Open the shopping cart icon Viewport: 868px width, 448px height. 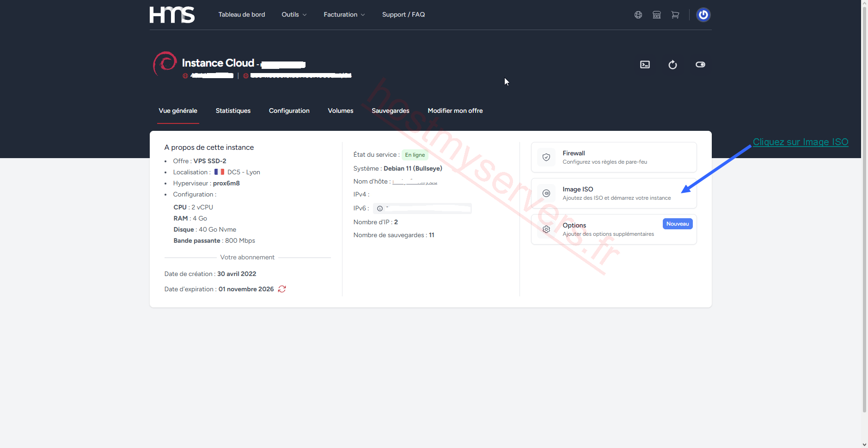(675, 15)
